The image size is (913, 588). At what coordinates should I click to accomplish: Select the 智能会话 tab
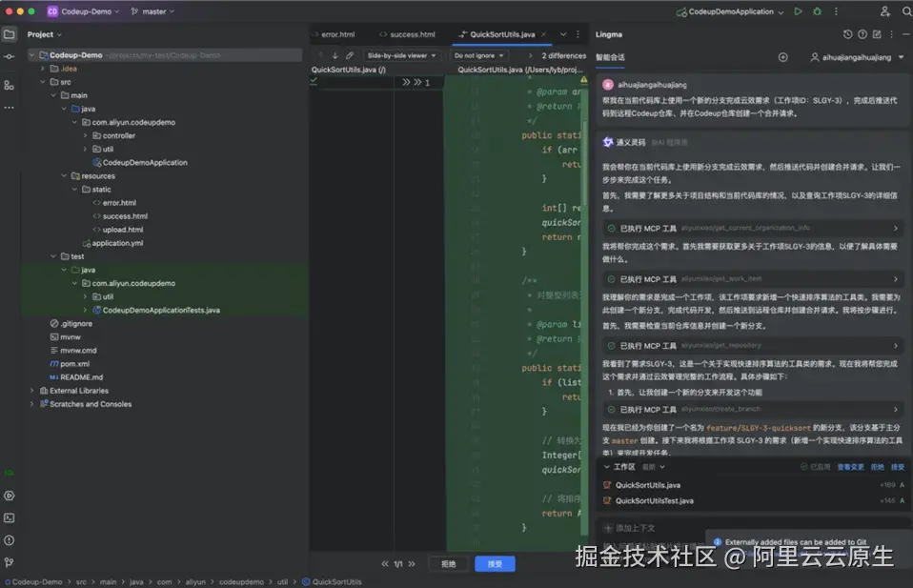click(x=610, y=57)
